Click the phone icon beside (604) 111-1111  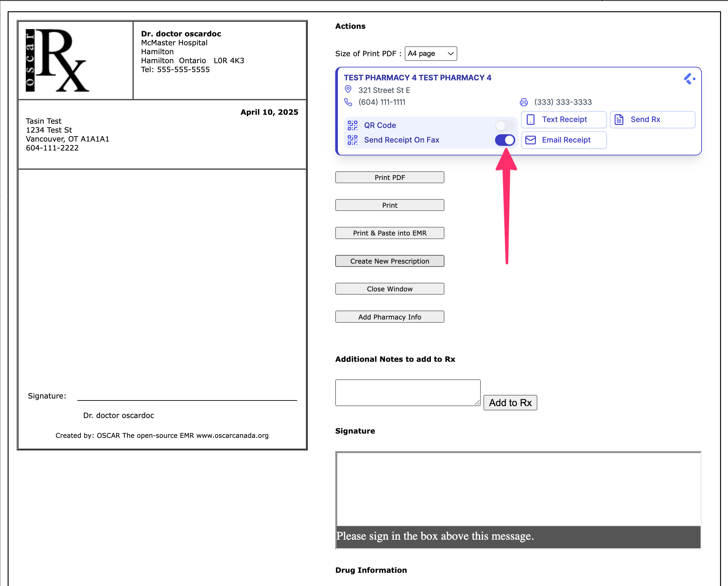coord(348,102)
